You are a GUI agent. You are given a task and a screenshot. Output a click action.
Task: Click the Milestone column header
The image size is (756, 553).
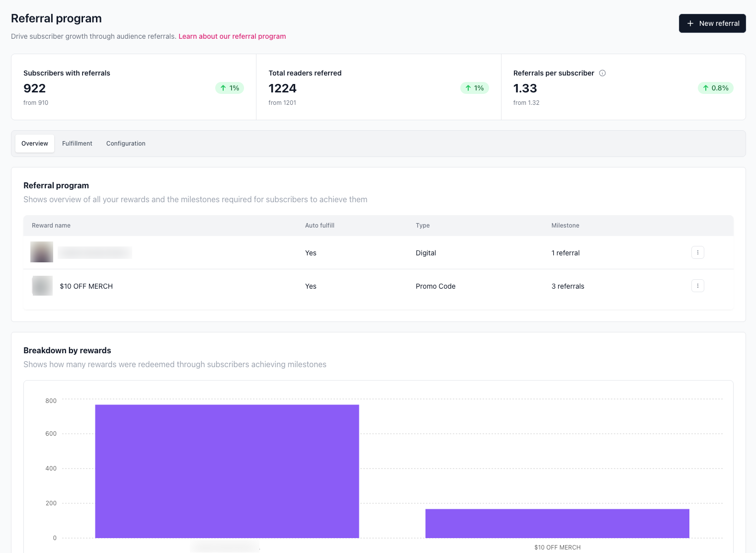(x=565, y=226)
